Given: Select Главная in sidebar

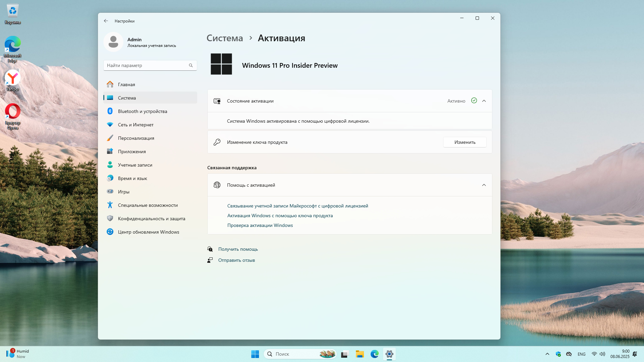Looking at the screenshot, I should (126, 84).
